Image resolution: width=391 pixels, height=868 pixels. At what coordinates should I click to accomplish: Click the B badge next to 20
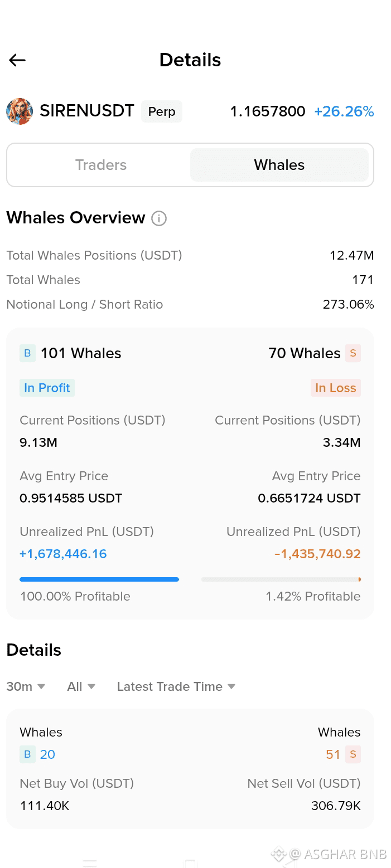click(x=27, y=754)
